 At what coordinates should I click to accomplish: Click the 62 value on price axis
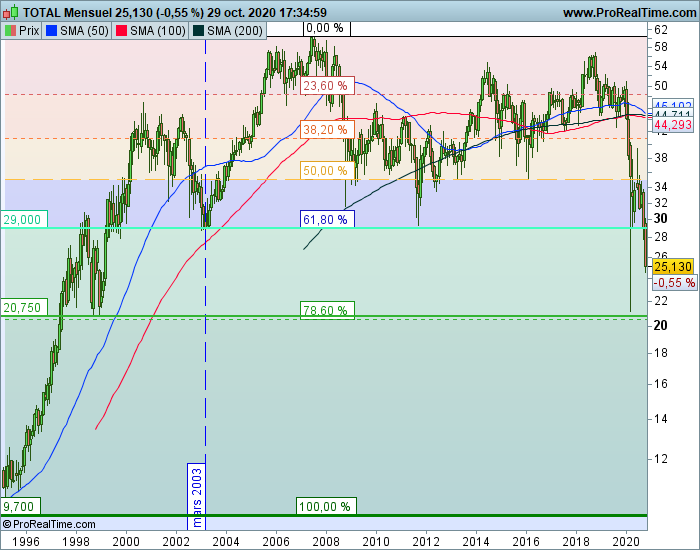[661, 30]
